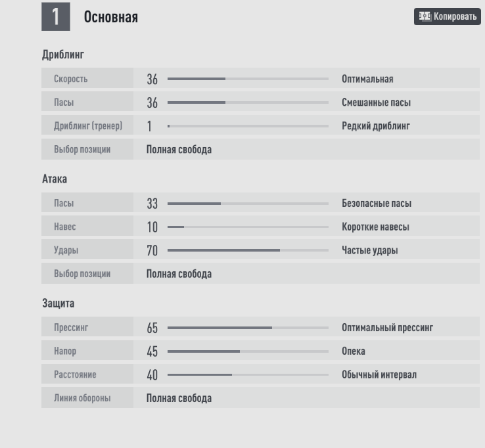Adjust the dribbling Скорость slider

pos(248,79)
